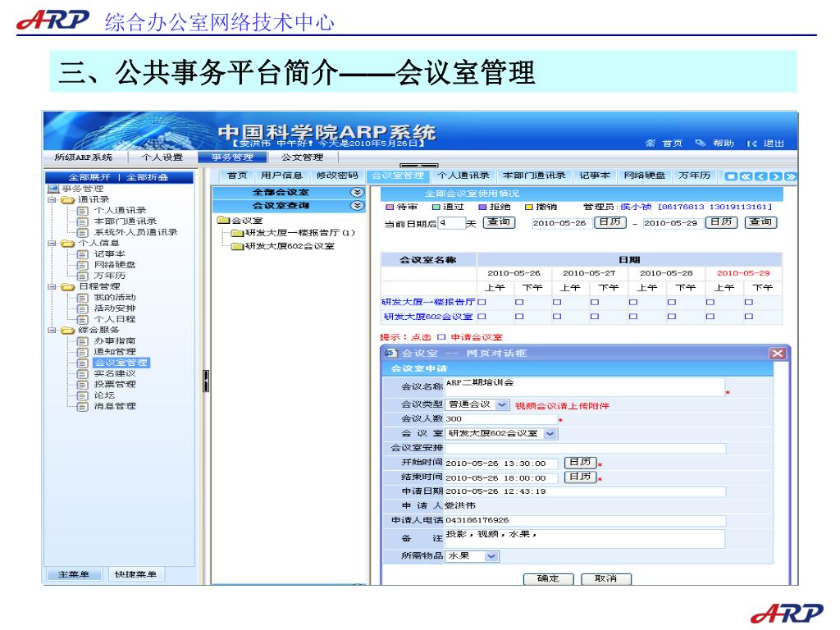Open 日历 for 开始时间
This screenshot has width=840, height=630.
(580, 463)
